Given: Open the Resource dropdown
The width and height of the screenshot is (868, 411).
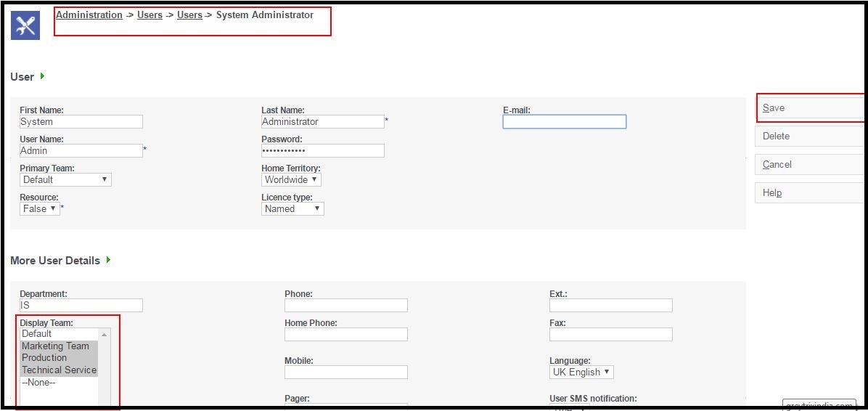Looking at the screenshot, I should [x=39, y=208].
